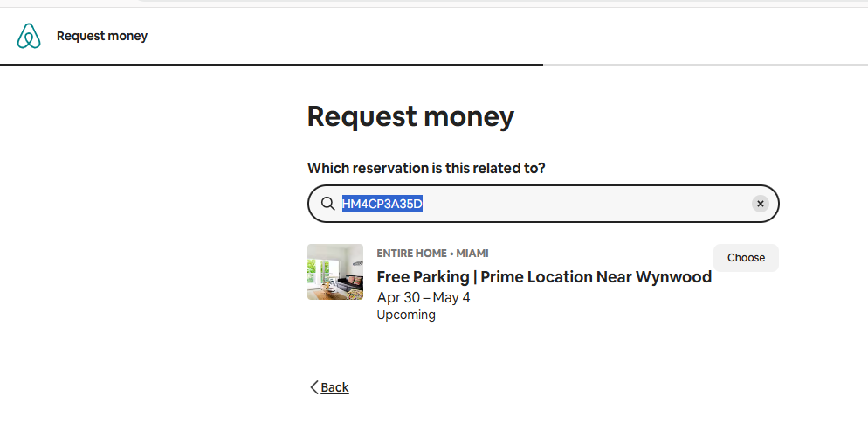The height and width of the screenshot is (424, 868).
Task: Open the Miami listing photo thumbnail
Action: pyautogui.click(x=335, y=272)
